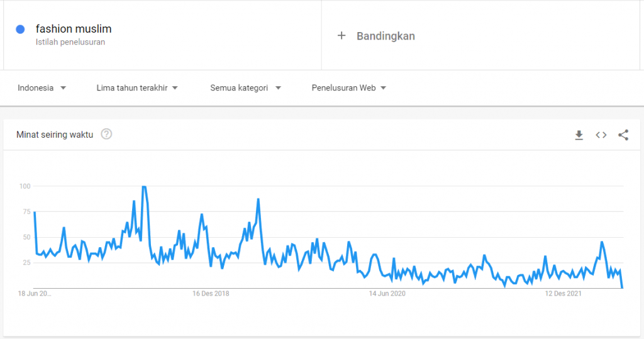Image resolution: width=644 pixels, height=339 pixels.
Task: Download the chart data as CSV
Action: click(x=579, y=135)
